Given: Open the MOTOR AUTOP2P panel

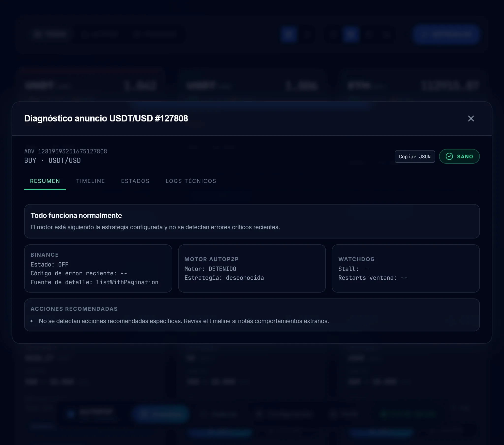Looking at the screenshot, I should [252, 268].
